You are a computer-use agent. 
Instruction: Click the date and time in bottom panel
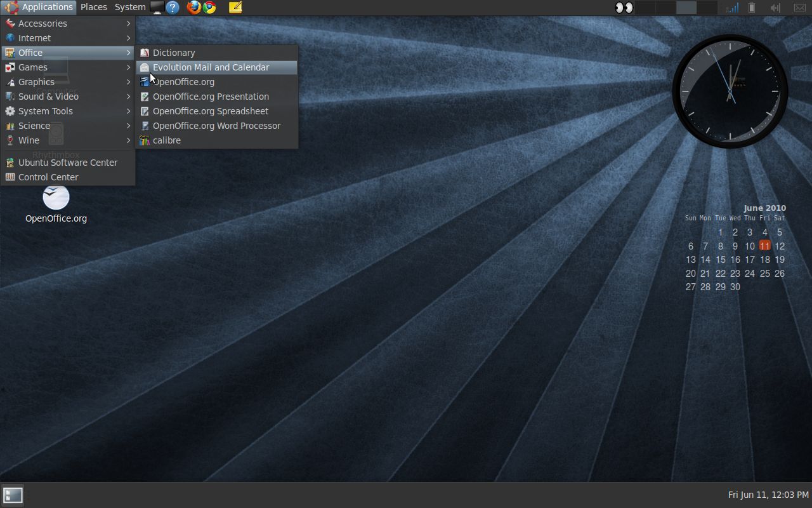(768, 495)
